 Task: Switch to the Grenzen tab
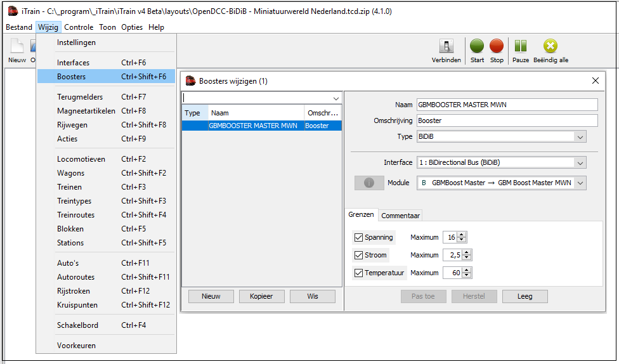tap(361, 214)
